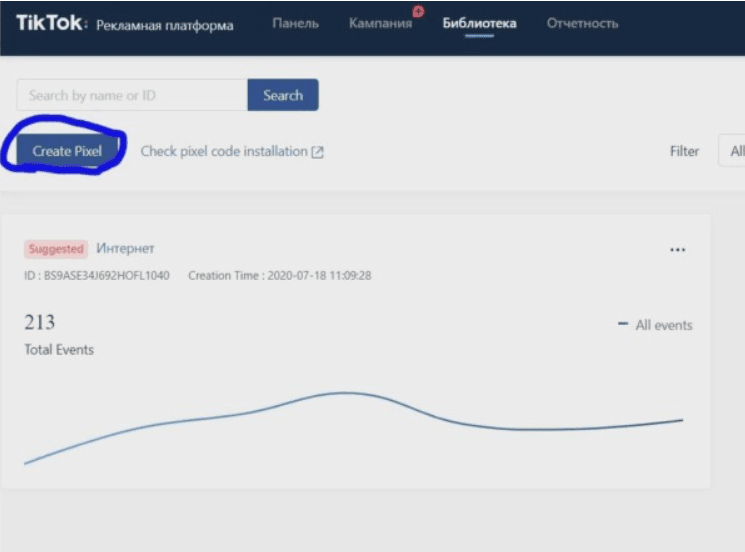Viewport: 745px width, 552px height.
Task: Open the Панель tab
Action: click(296, 23)
